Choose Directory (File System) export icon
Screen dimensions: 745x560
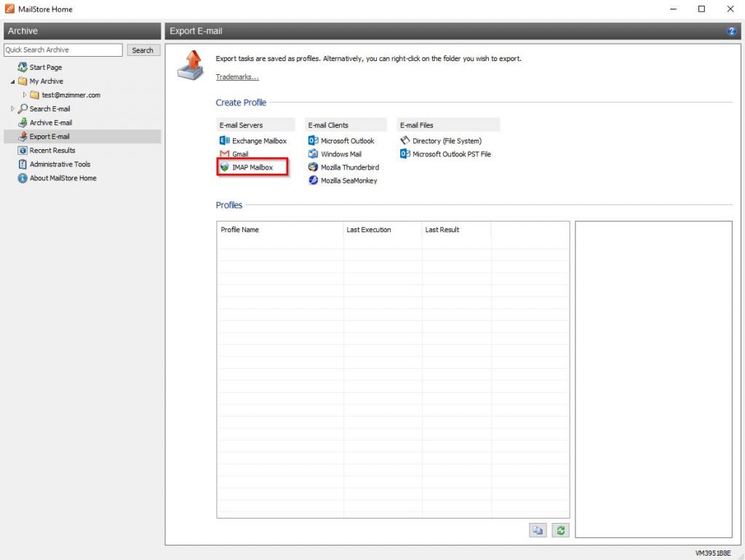tap(405, 141)
